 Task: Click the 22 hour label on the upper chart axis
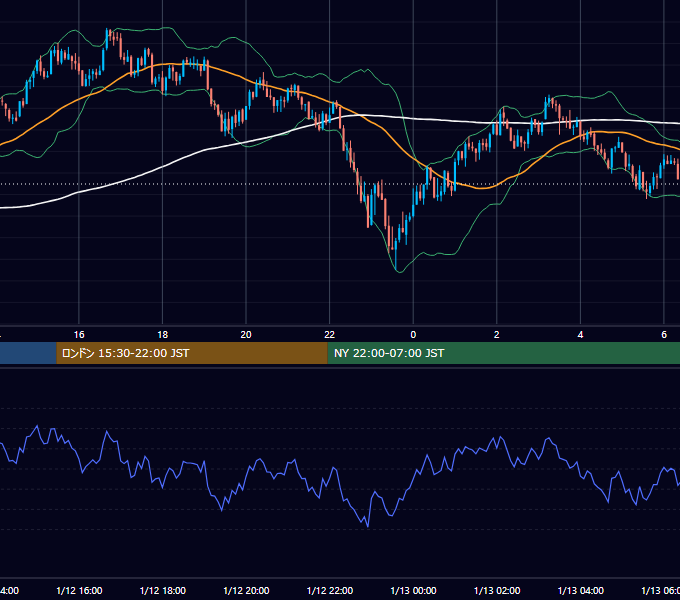coord(330,335)
